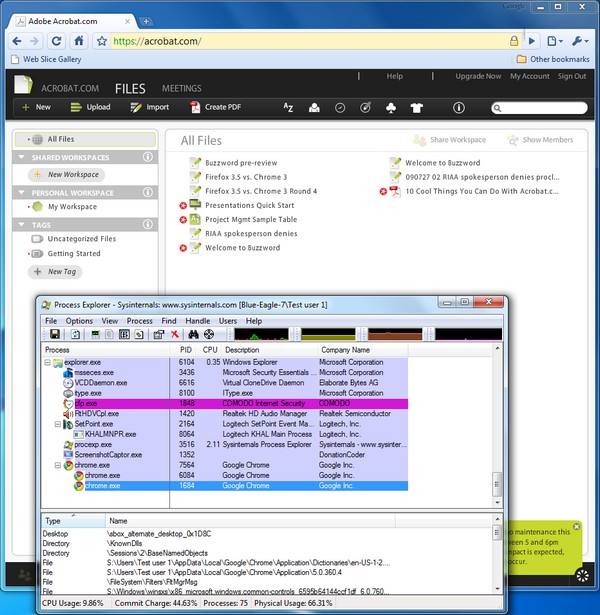Open the Process menu in Process Explorer

pos(140,321)
